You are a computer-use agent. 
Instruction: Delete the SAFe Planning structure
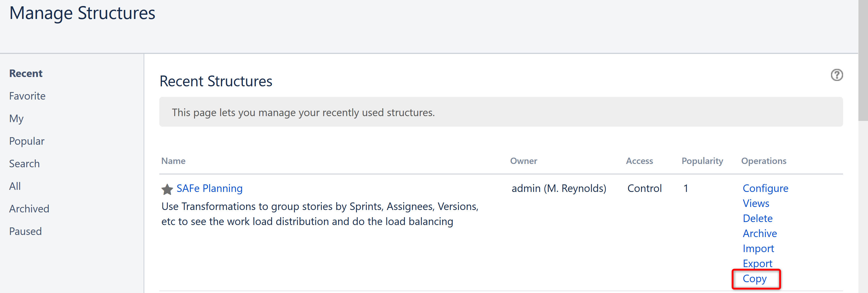(757, 218)
